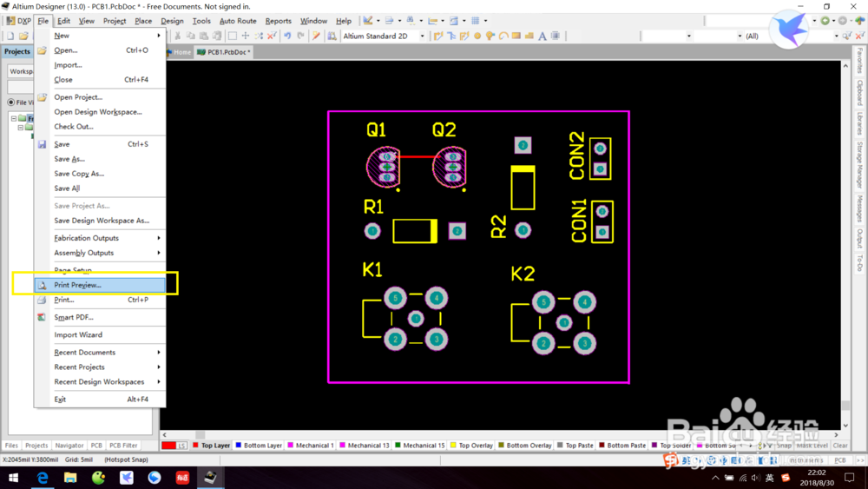Screen dimensions: 868x489
Task: Click the Place Via icon
Action: point(490,36)
